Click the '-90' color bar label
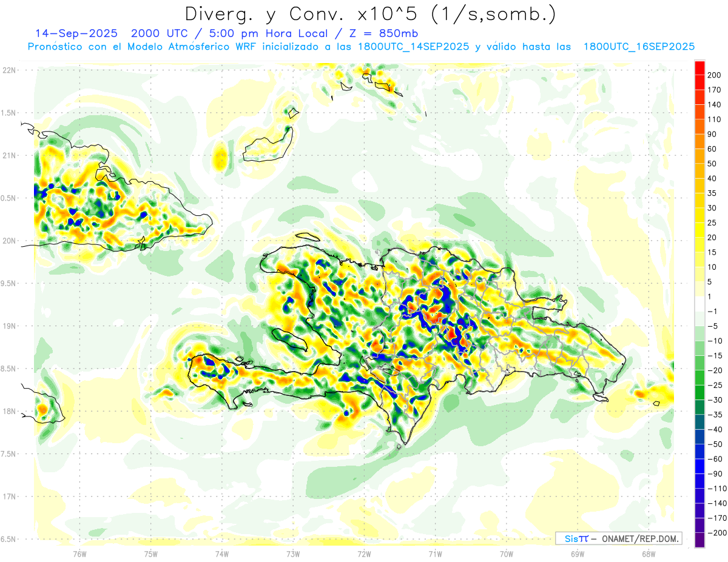The height and width of the screenshot is (562, 728). tap(715, 473)
